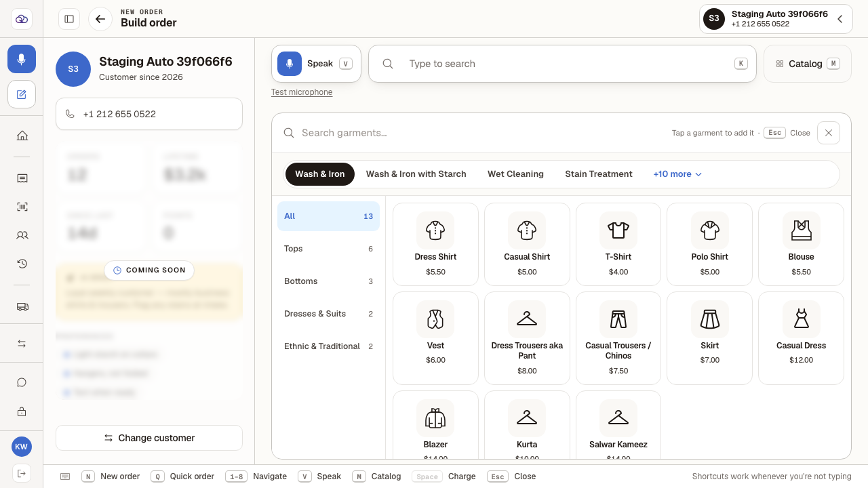
Task: Click the Change customer button
Action: (x=149, y=438)
